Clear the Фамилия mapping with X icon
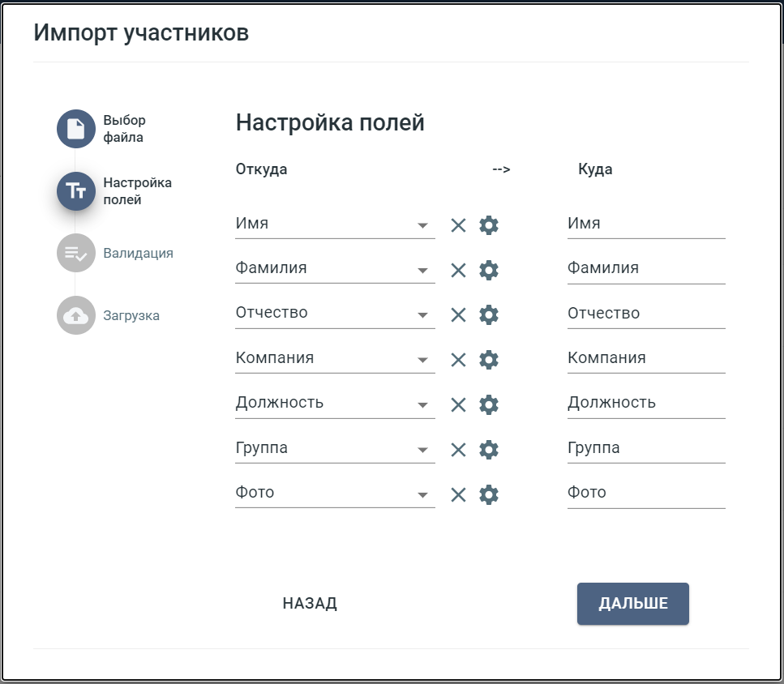The image size is (784, 684). coord(458,271)
